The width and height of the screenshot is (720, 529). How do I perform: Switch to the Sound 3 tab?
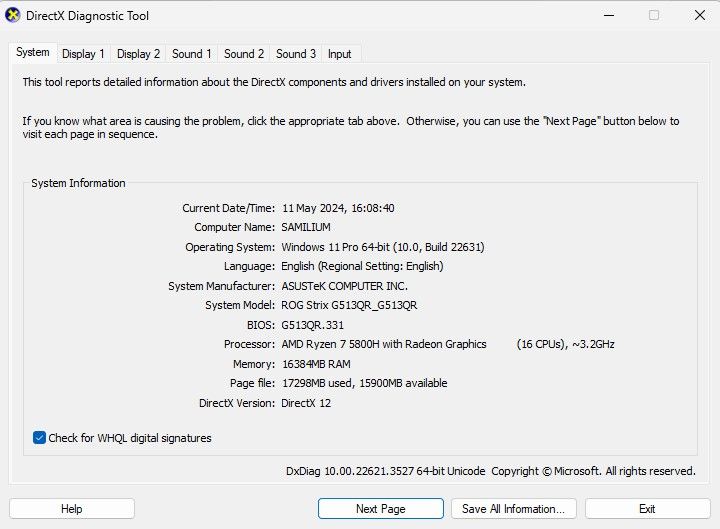coord(296,54)
